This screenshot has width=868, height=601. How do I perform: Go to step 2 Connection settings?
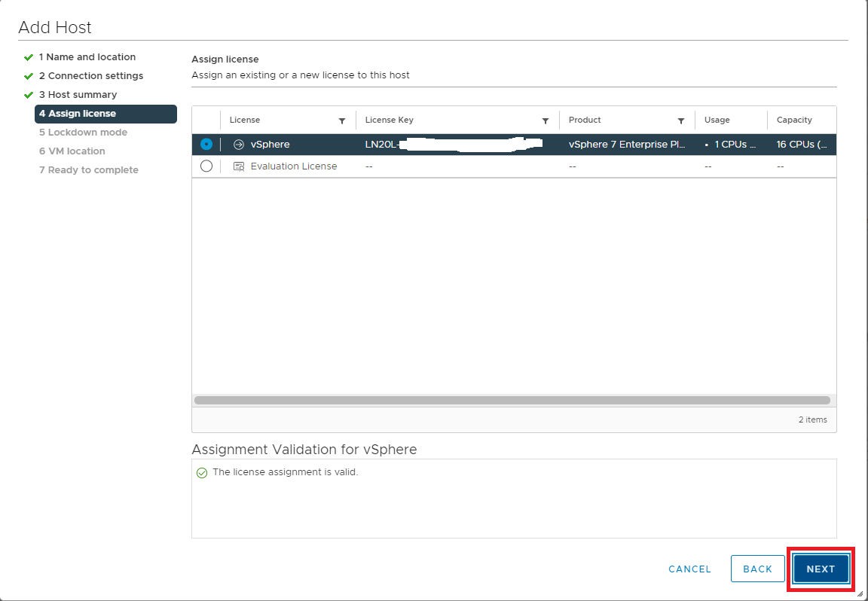(91, 76)
